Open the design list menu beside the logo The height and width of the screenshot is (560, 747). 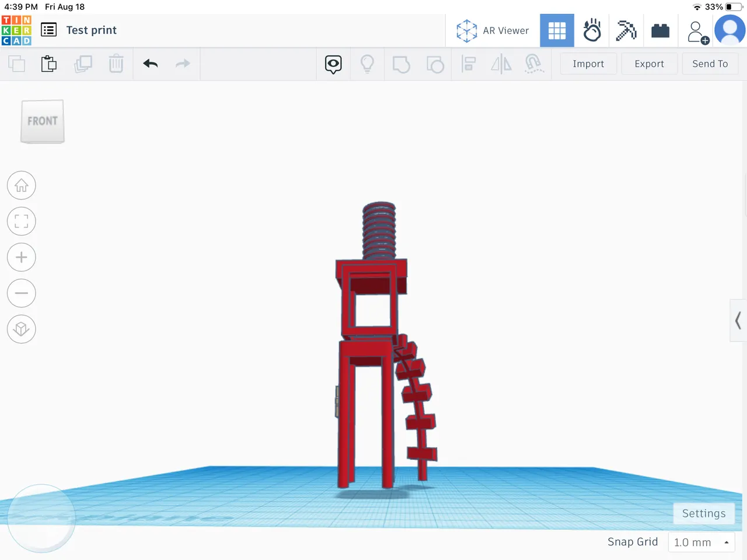point(48,30)
